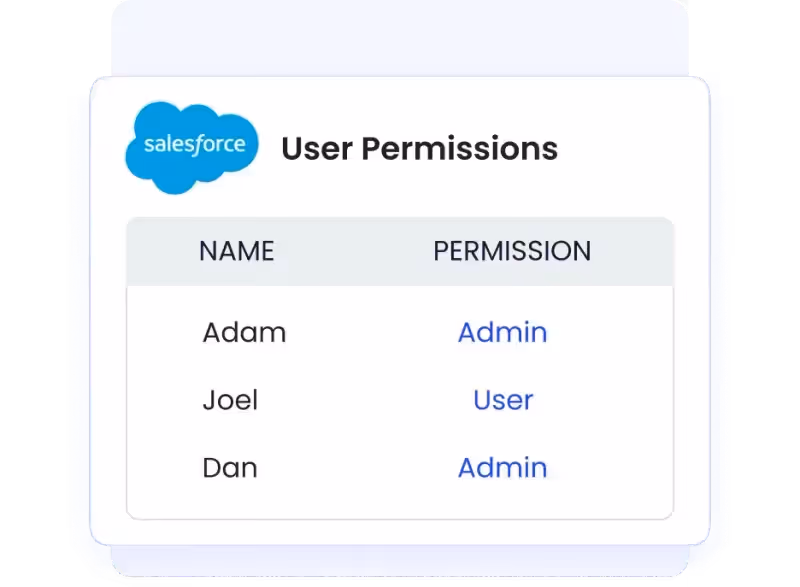Click the white space between Adam and Admin
The image size is (800, 587).
click(372, 333)
